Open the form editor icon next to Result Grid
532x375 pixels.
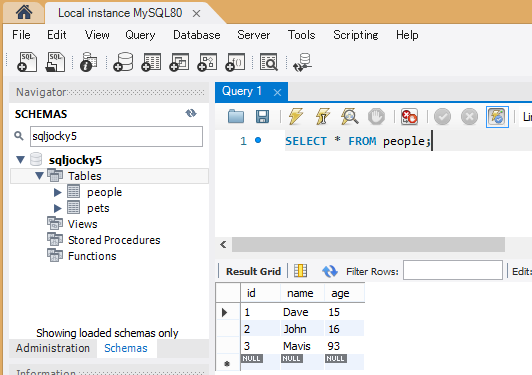301,271
